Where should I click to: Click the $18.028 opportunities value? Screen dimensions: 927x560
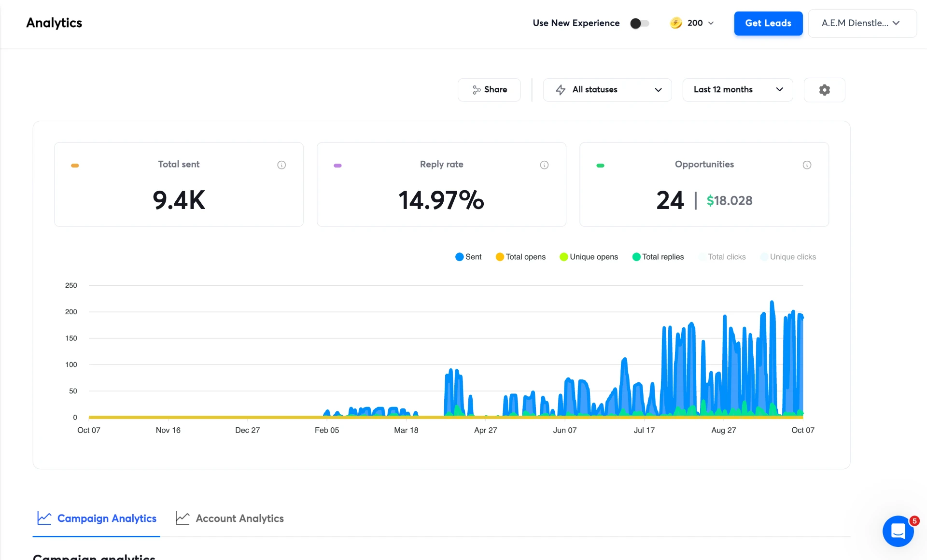tap(730, 200)
